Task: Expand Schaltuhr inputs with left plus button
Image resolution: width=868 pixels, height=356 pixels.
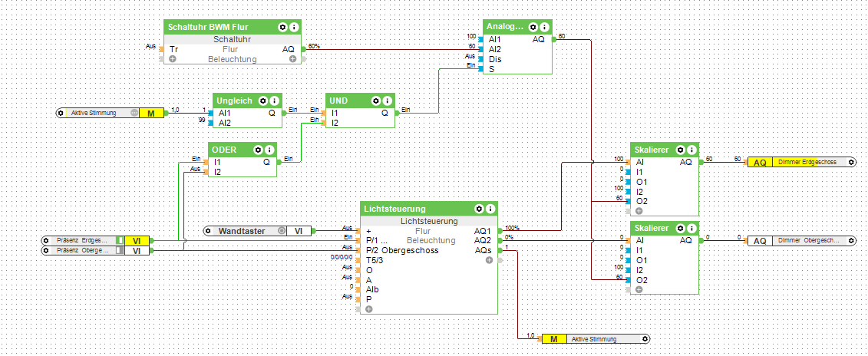Action: pyautogui.click(x=173, y=59)
